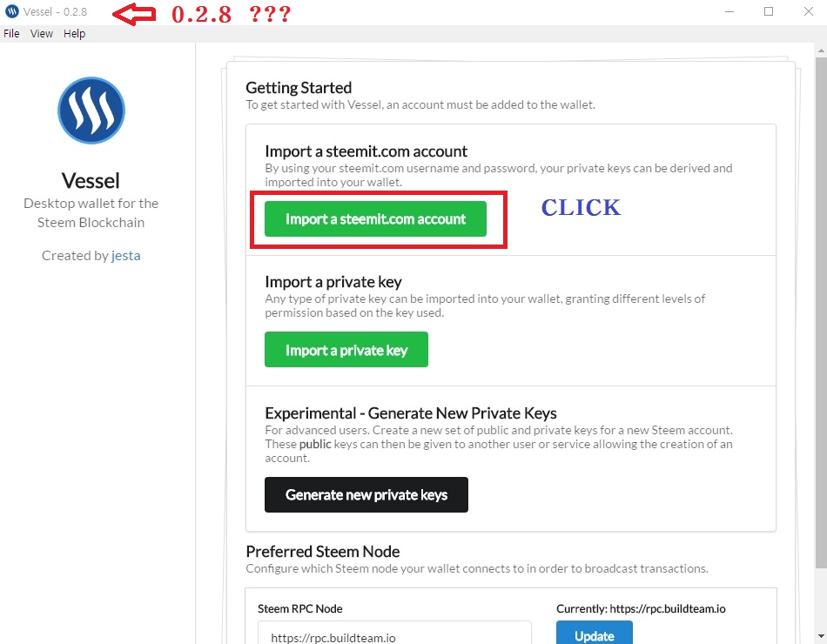Open the jesta creator link
Screen dimensions: 827x644
[x=126, y=256]
